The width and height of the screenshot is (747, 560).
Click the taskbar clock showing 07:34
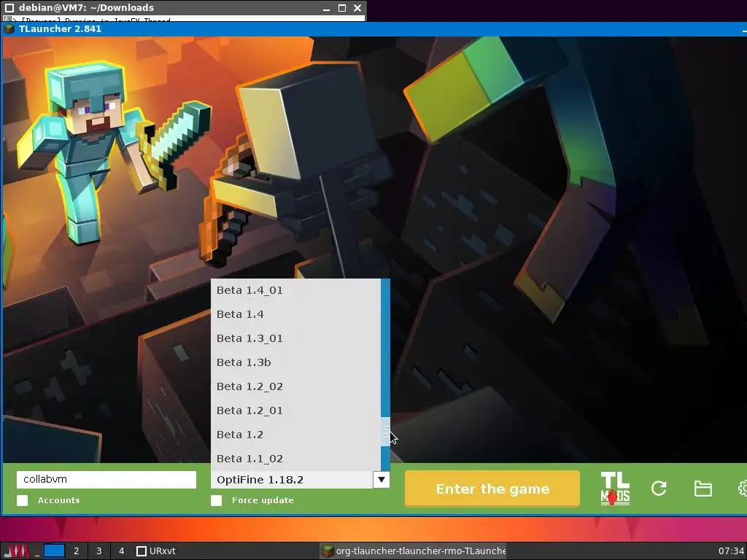731,551
